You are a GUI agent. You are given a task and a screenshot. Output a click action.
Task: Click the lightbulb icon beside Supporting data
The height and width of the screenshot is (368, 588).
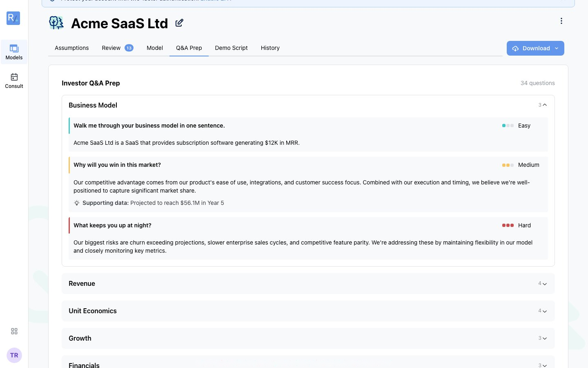pos(77,203)
